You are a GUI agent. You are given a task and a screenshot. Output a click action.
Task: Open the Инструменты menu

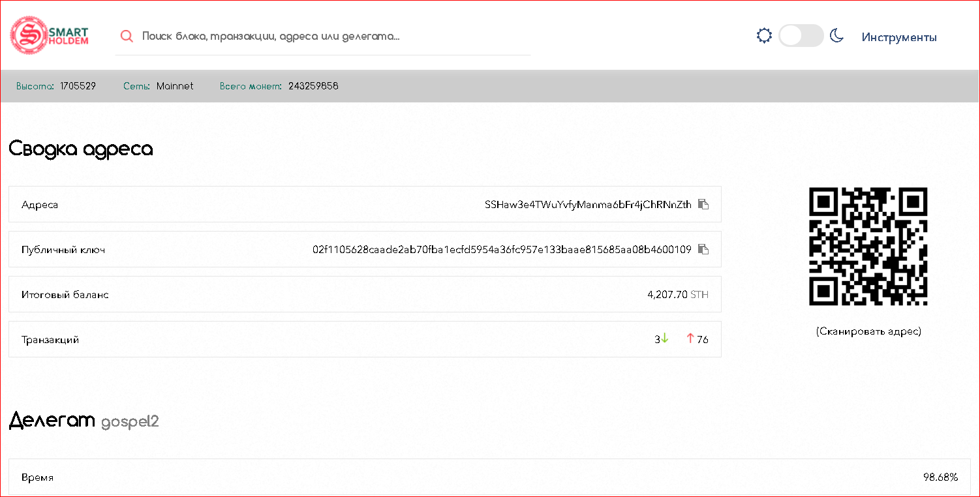pyautogui.click(x=899, y=37)
